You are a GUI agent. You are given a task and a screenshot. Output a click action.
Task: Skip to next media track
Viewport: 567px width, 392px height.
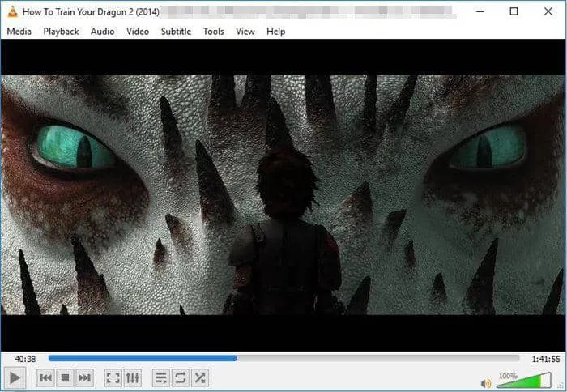pos(85,377)
